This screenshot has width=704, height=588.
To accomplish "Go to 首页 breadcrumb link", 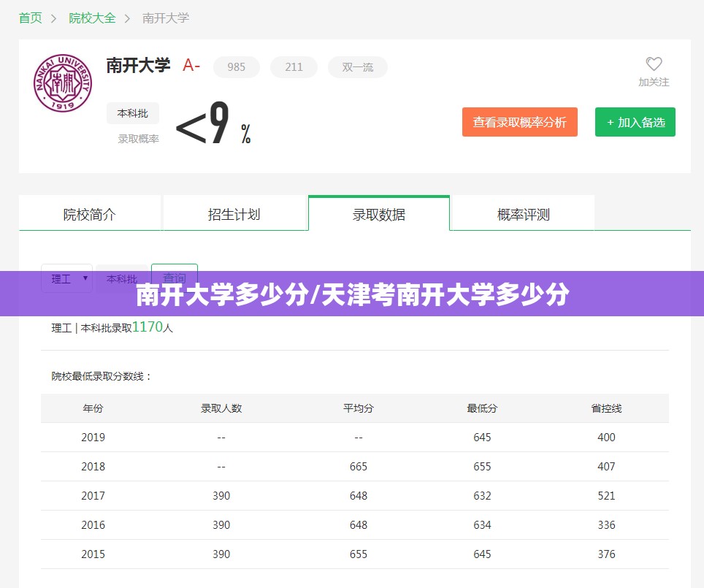I will [x=31, y=18].
